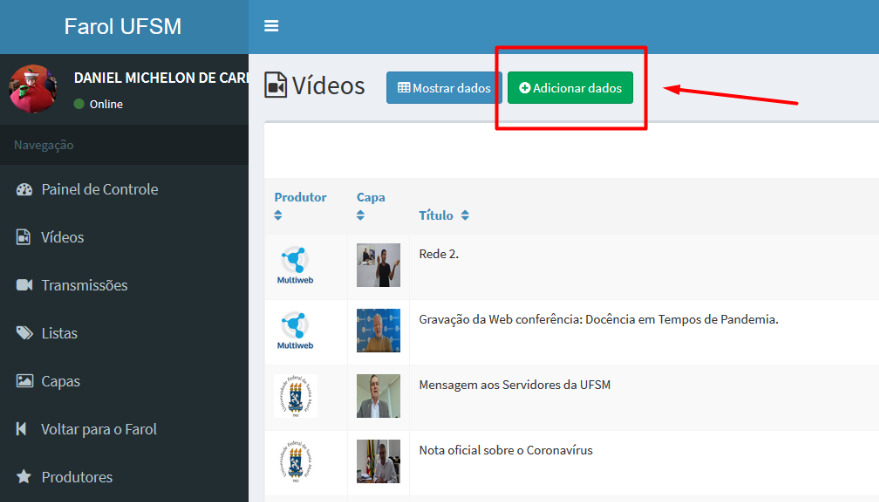Click the user profile avatar picture
879x502 pixels.
click(x=33, y=89)
